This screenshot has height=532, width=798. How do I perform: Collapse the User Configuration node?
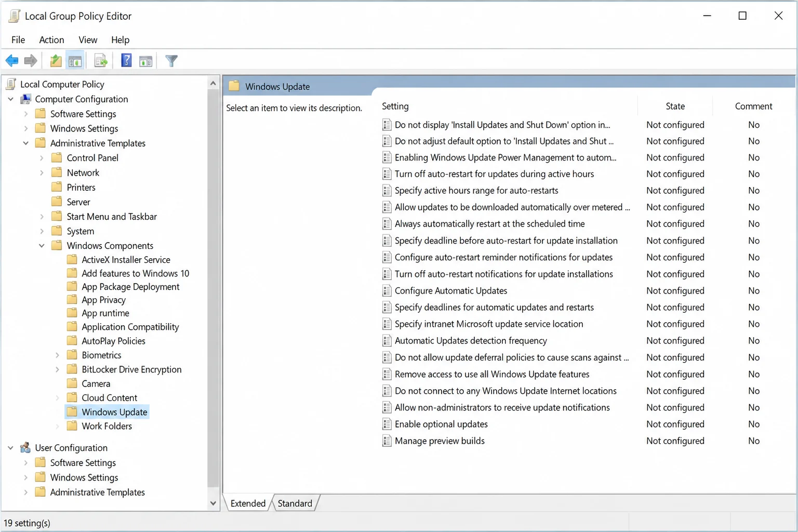click(10, 447)
